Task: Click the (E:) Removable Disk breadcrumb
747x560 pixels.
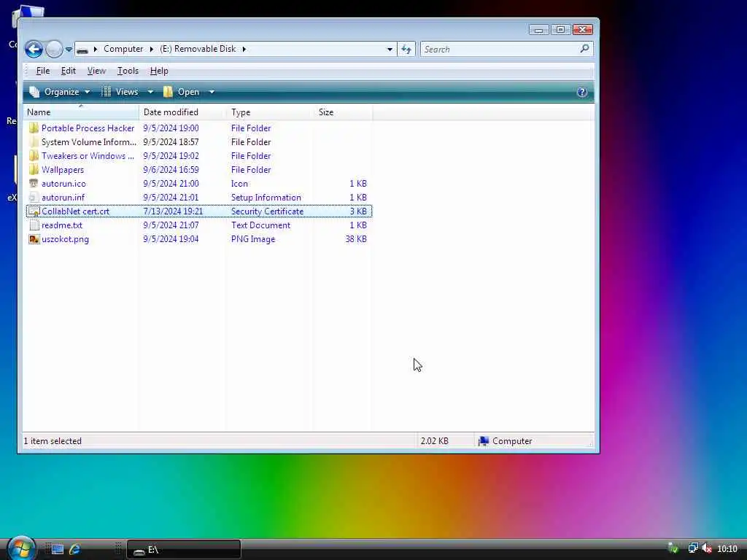Action: [x=198, y=49]
